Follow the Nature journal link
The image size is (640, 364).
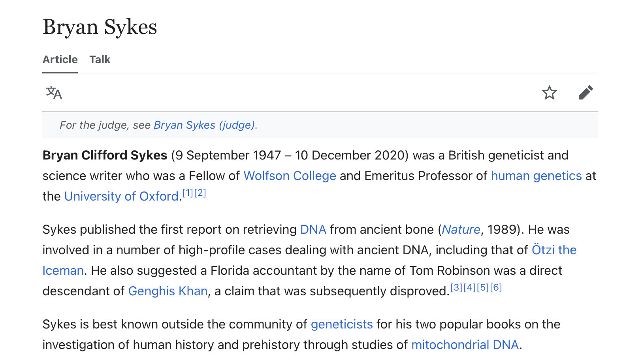coord(461,229)
